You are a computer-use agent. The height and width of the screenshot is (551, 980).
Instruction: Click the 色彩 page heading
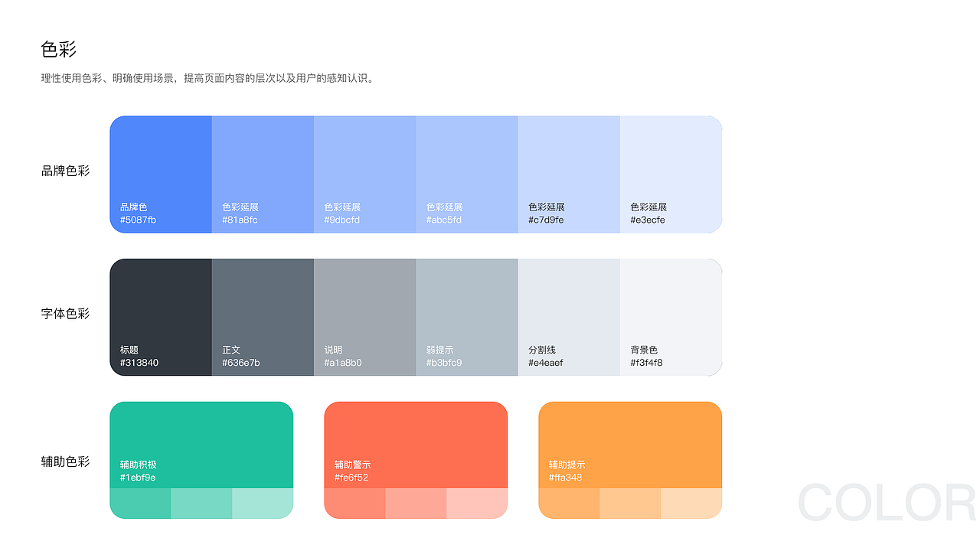[59, 50]
